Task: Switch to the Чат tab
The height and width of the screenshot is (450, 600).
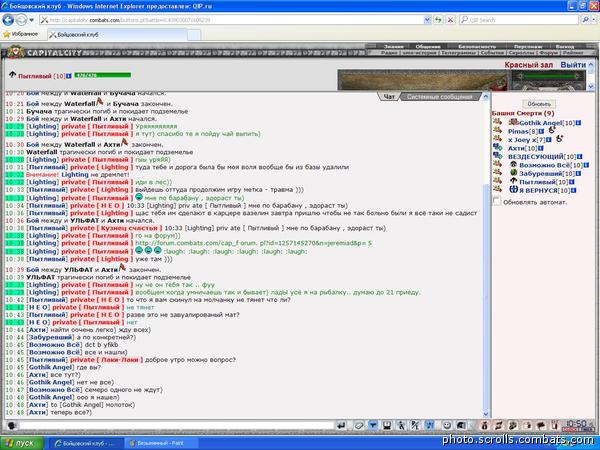Action: pyautogui.click(x=389, y=97)
